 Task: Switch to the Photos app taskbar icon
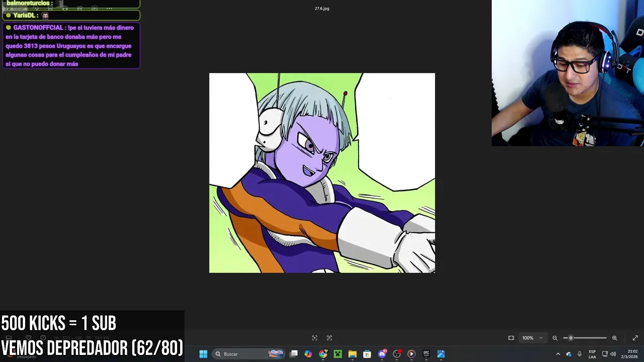point(441,354)
